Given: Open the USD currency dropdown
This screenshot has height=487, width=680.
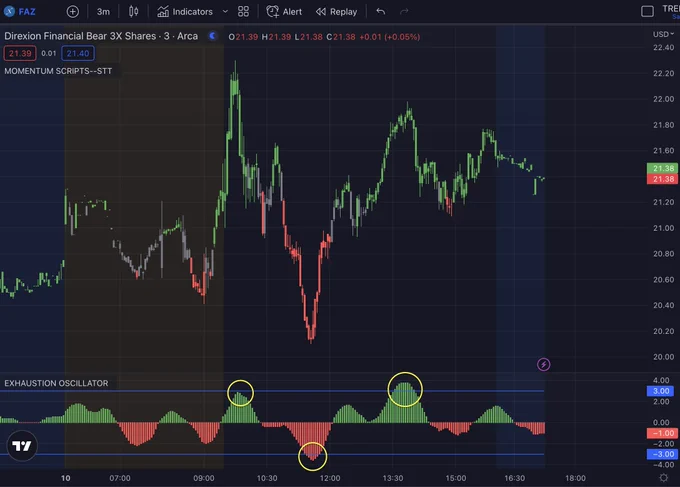Looking at the screenshot, I should 663,34.
